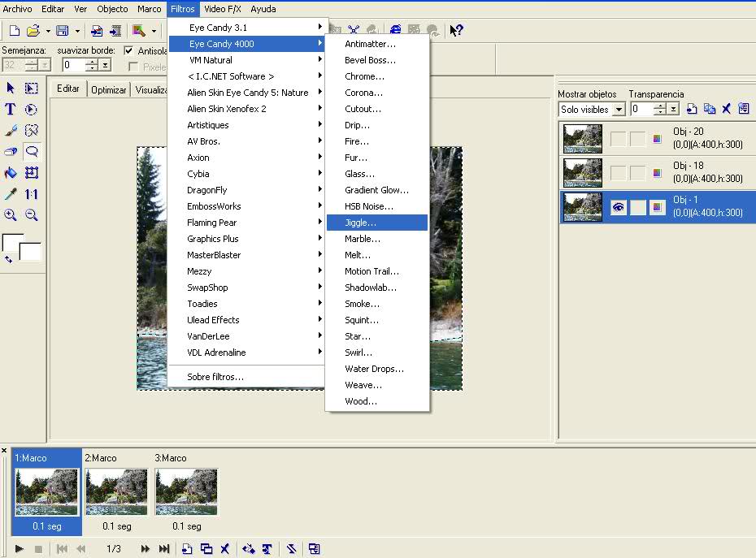Switch to the Editar tab
This screenshot has width=756, height=558.
(68, 89)
